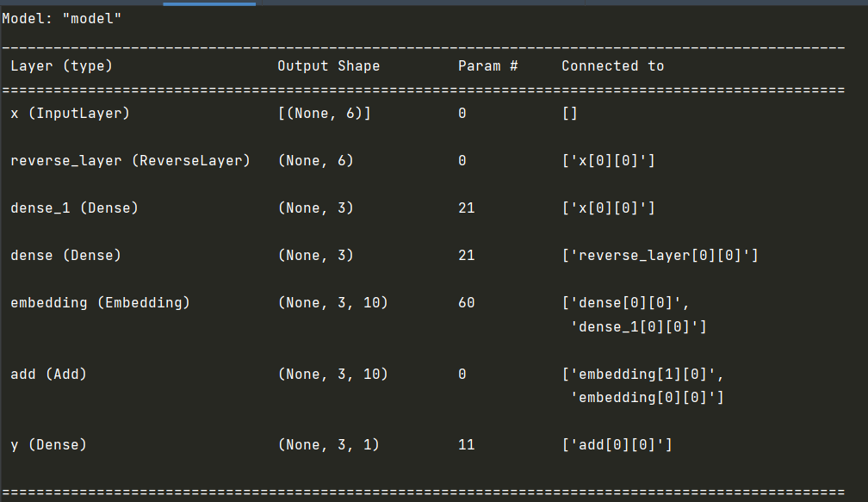Select 'reverse_layer (ReverseLayer)' layer text
This screenshot has width=868, height=502.
[x=130, y=161]
